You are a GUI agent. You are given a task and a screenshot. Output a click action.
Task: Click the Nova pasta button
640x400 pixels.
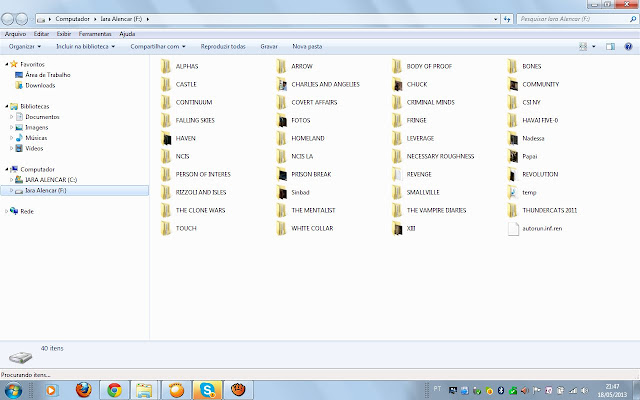pos(307,47)
